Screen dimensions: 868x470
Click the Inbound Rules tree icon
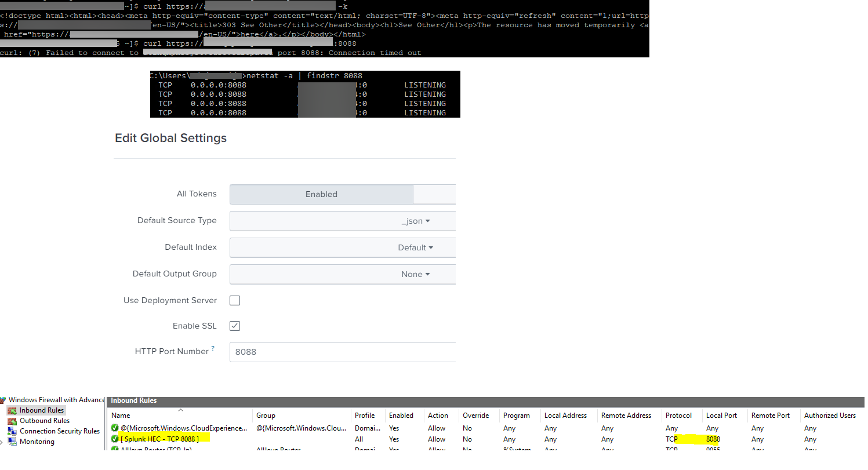12,410
